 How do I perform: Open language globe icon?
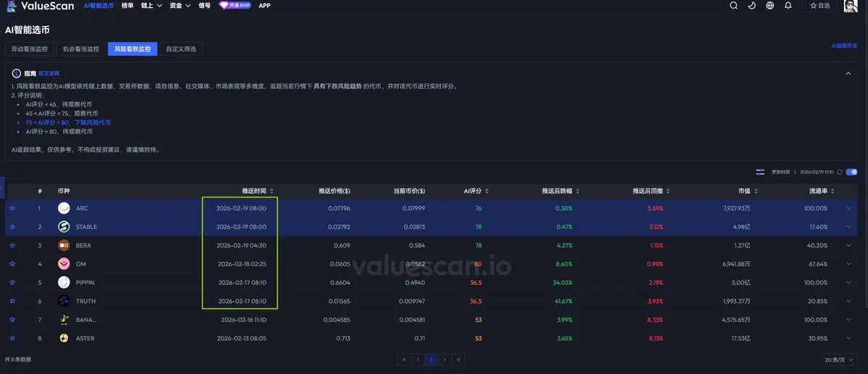pyautogui.click(x=770, y=6)
